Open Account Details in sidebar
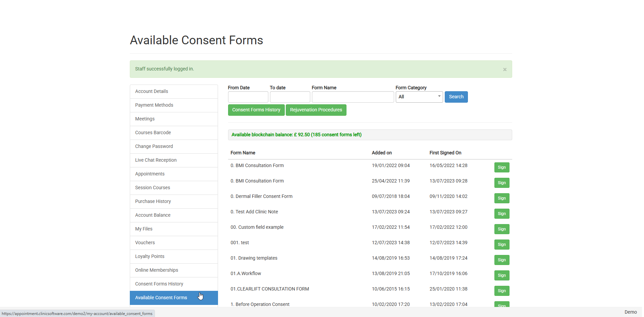Viewport: 644px width, 317px height. 174,92
